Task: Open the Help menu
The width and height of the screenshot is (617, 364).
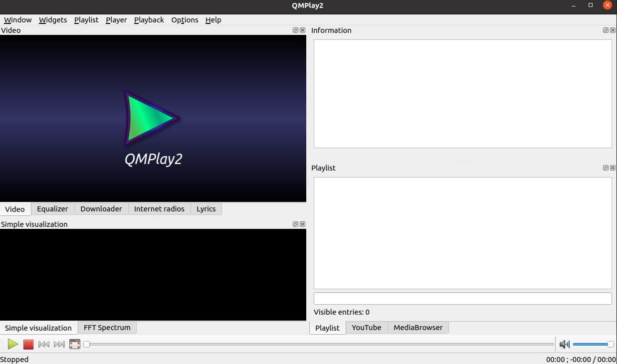Action: click(213, 20)
